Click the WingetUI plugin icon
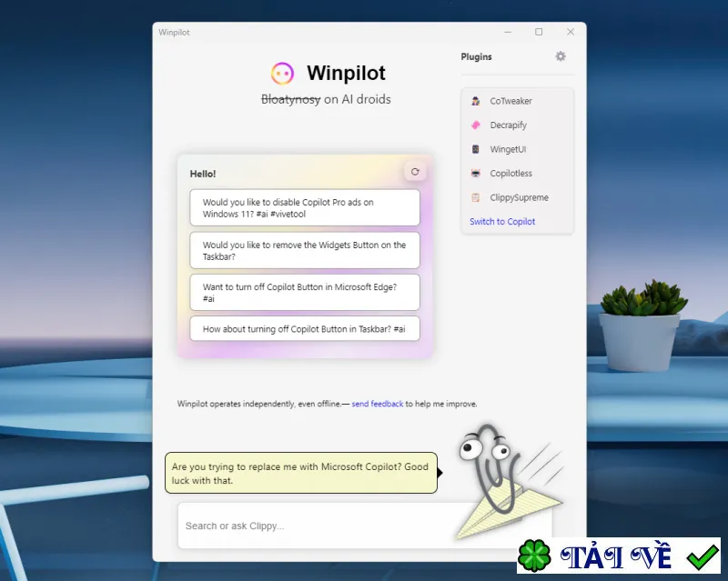The height and width of the screenshot is (581, 728). click(475, 149)
